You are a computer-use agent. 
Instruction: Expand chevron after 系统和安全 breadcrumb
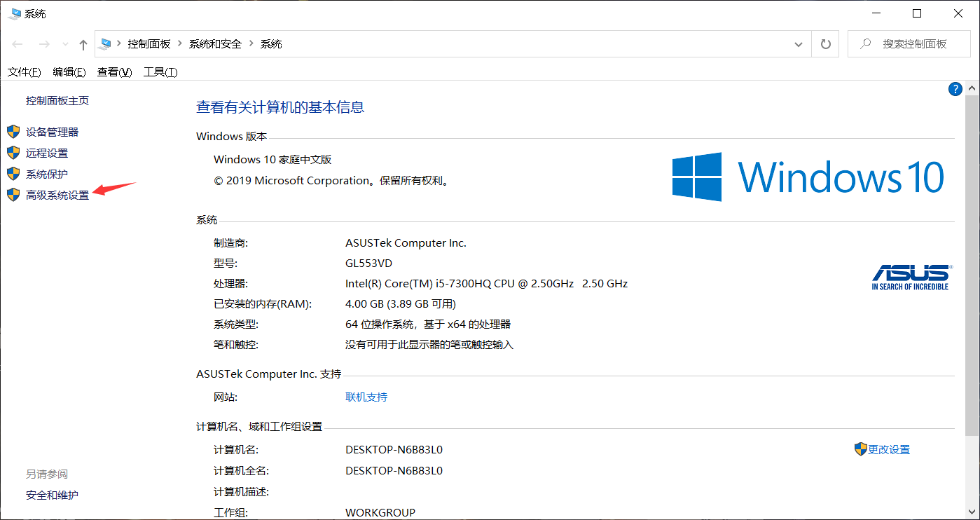click(x=251, y=43)
